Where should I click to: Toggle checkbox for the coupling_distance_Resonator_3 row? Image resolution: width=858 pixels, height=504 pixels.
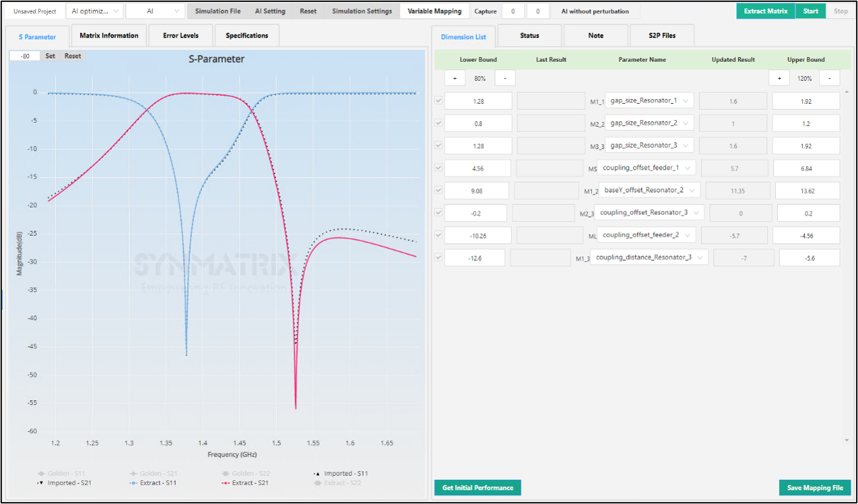coord(439,257)
